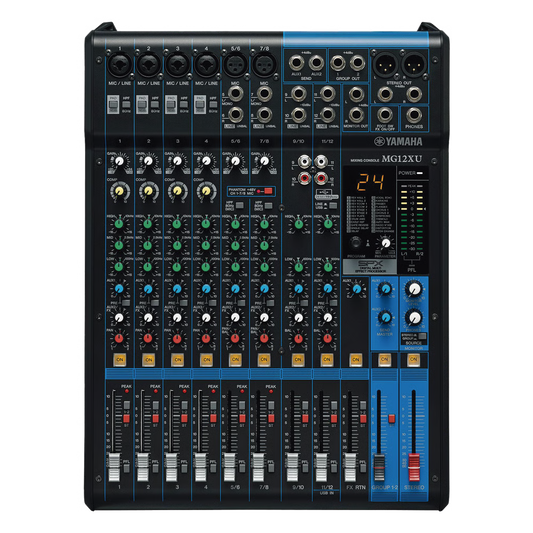Toggle channel 3 GROUP 1-2 assign button
This screenshot has height=533, width=533.
point(184,405)
